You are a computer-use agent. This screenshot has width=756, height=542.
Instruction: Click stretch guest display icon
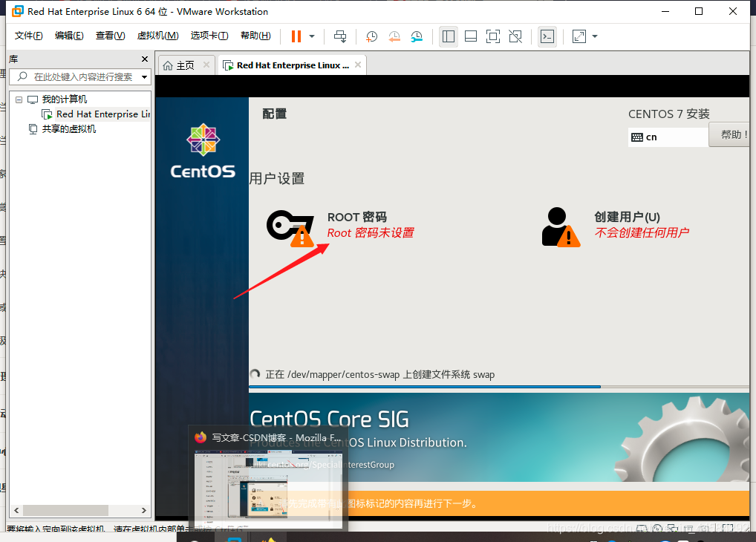579,36
